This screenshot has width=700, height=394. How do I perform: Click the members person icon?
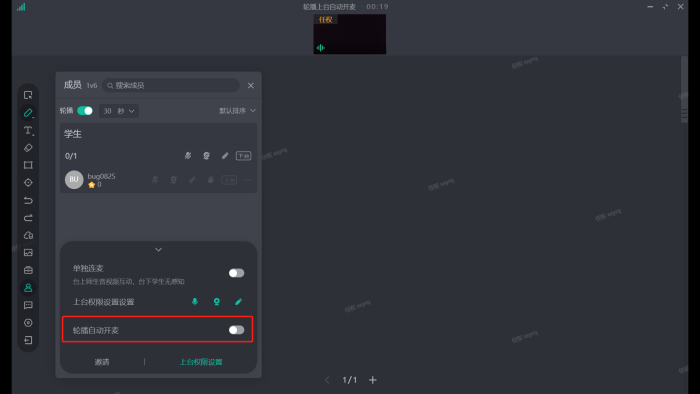tap(28, 288)
